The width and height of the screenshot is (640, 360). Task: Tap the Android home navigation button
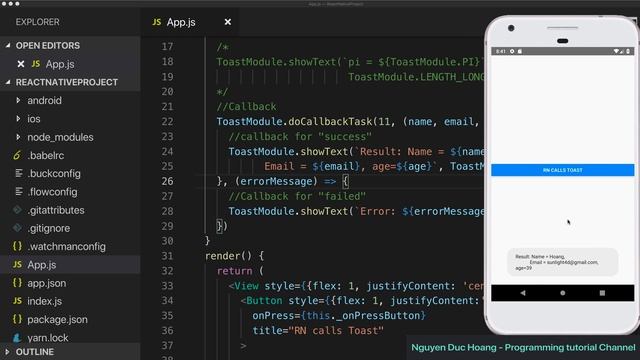coord(562,293)
